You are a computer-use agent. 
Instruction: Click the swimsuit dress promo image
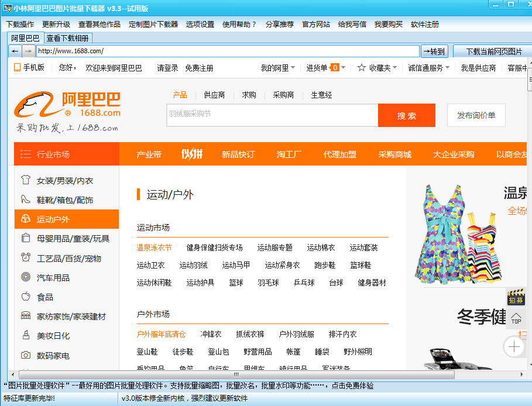point(458,234)
